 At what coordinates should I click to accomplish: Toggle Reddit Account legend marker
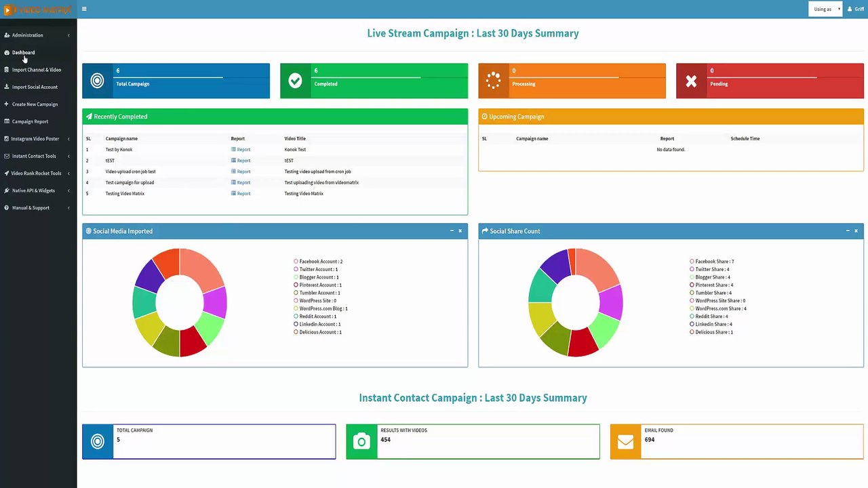(x=296, y=317)
